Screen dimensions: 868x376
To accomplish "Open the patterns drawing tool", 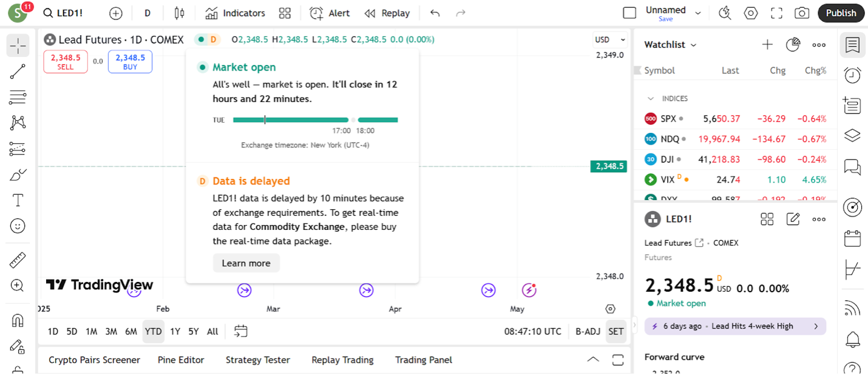I will point(18,123).
